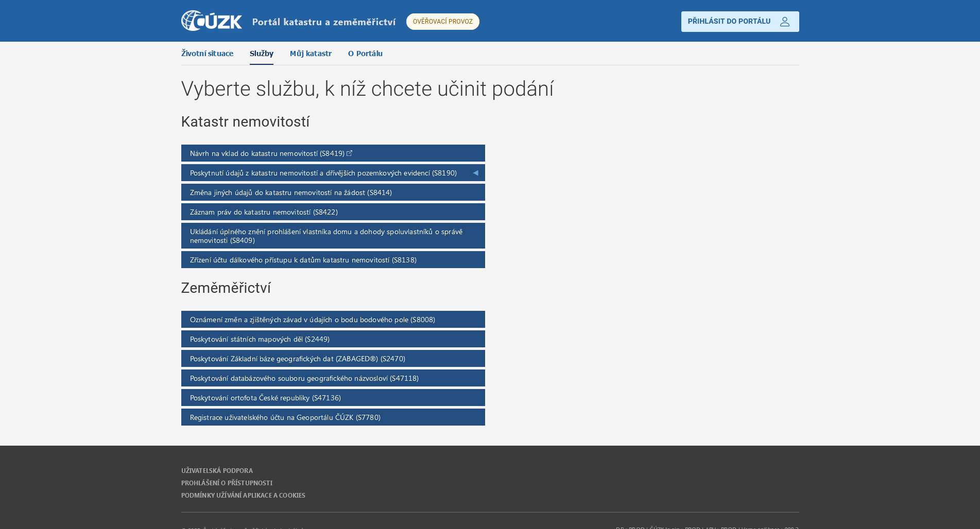Open Záznam práv do katastru (S8422)
The width and height of the screenshot is (980, 529).
[333, 212]
